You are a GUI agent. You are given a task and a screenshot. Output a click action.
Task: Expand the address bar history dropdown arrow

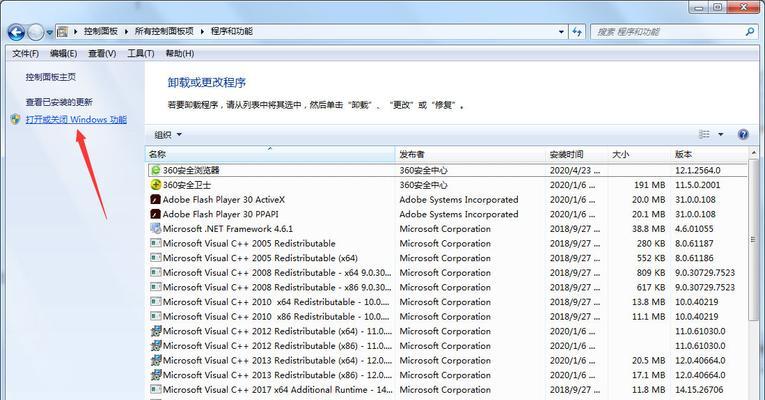tap(561, 32)
